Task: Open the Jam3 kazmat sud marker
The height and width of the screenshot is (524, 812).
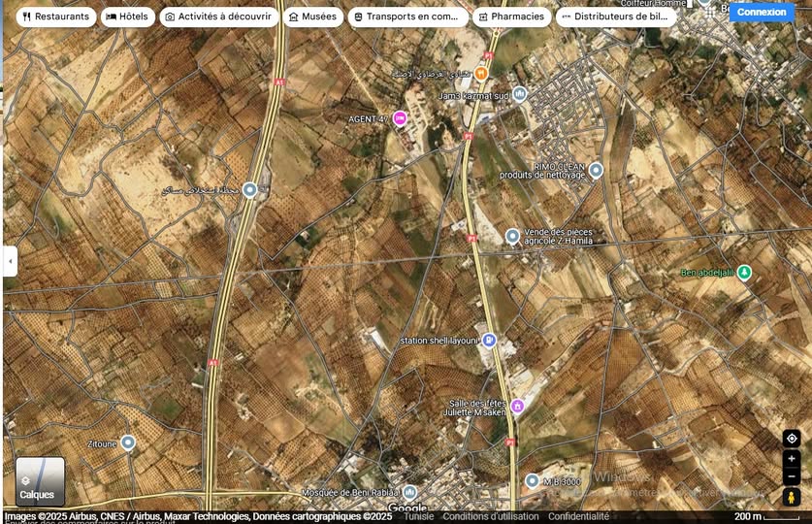Action: point(520,94)
